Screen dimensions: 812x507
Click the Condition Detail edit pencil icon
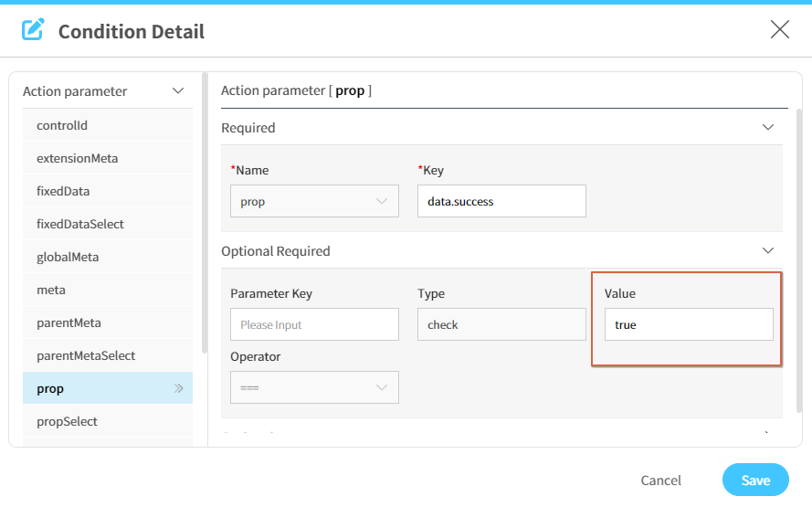point(33,29)
